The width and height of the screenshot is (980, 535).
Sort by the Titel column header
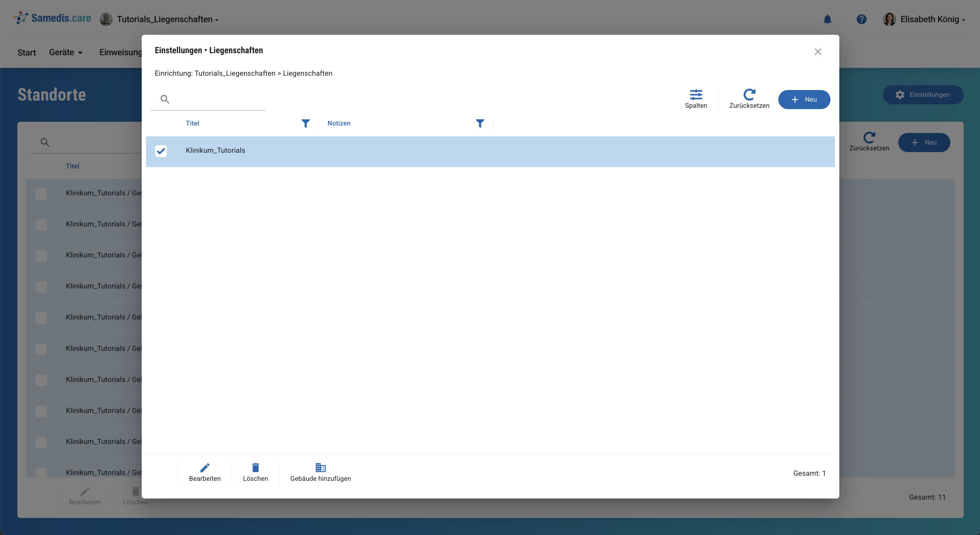[x=192, y=123]
